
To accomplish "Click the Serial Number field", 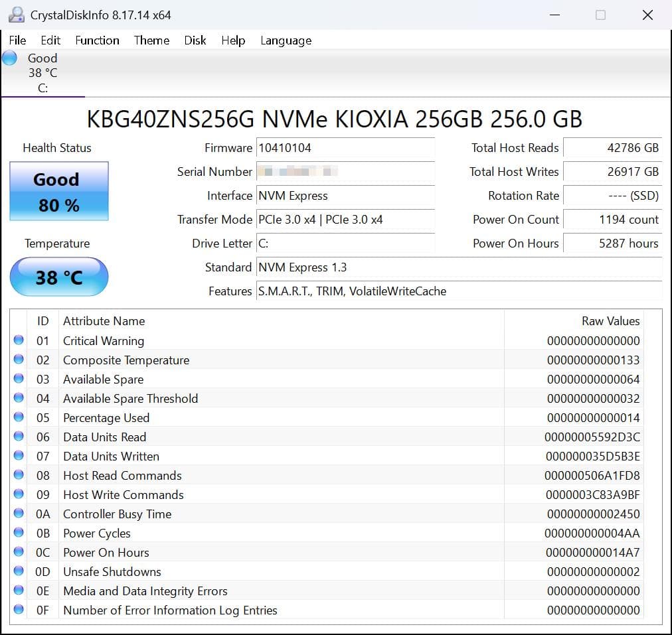I will pos(345,171).
